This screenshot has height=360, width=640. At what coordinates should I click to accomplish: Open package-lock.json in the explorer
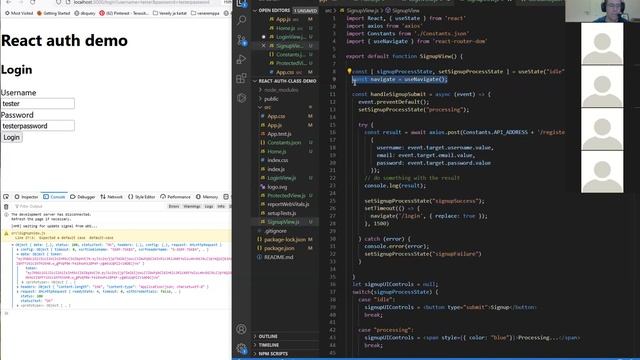point(284,240)
